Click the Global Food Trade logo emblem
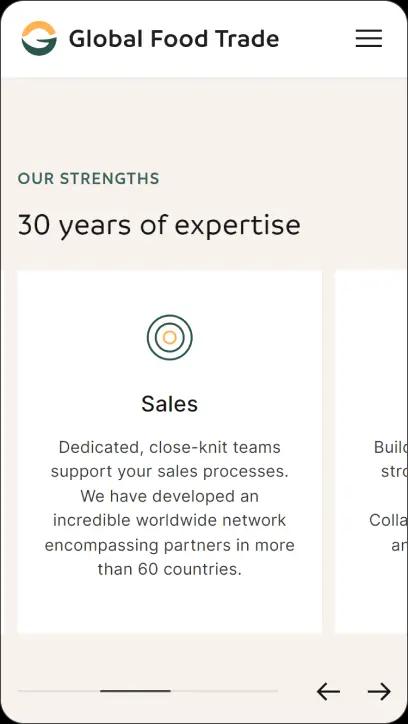The image size is (408, 724). 39,38
